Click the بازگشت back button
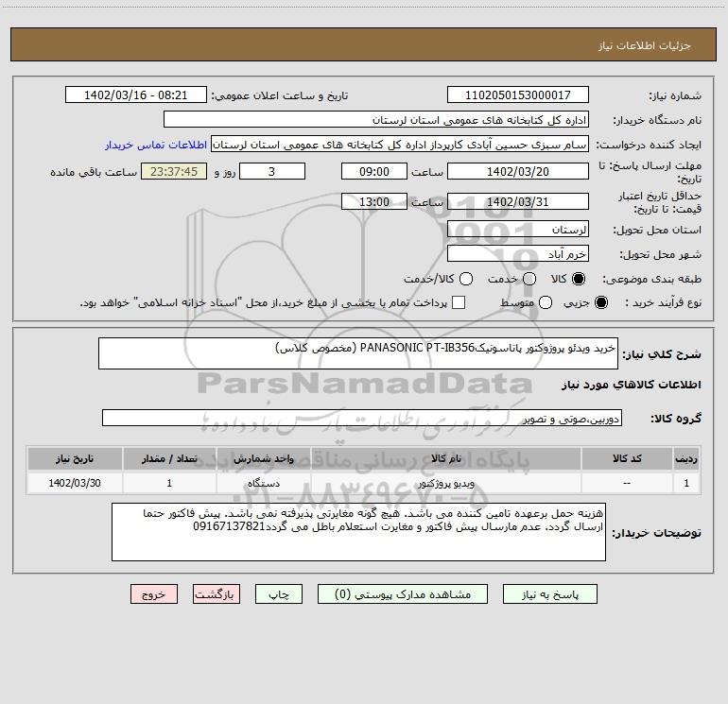The width and height of the screenshot is (728, 704). (217, 594)
